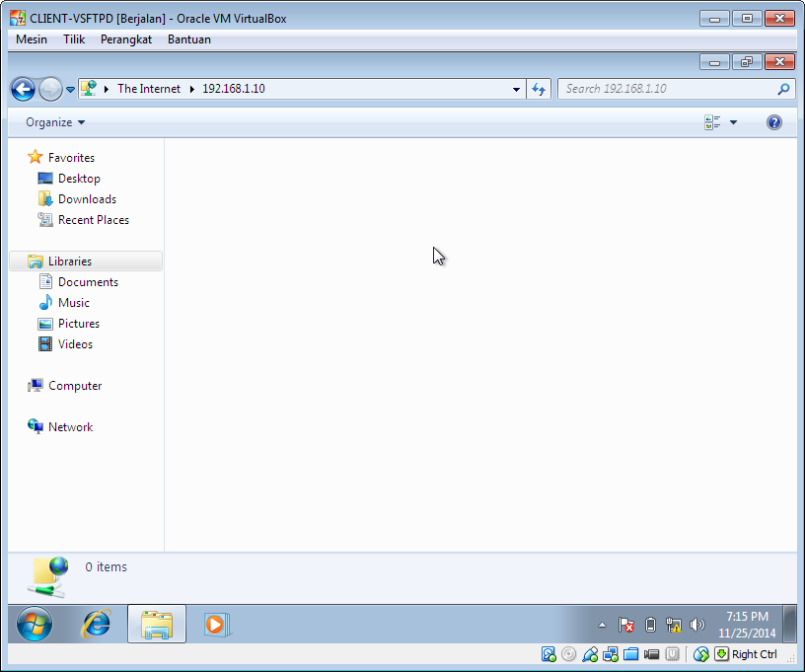805x672 pixels.
Task: Open Pictures library
Action: tap(79, 324)
